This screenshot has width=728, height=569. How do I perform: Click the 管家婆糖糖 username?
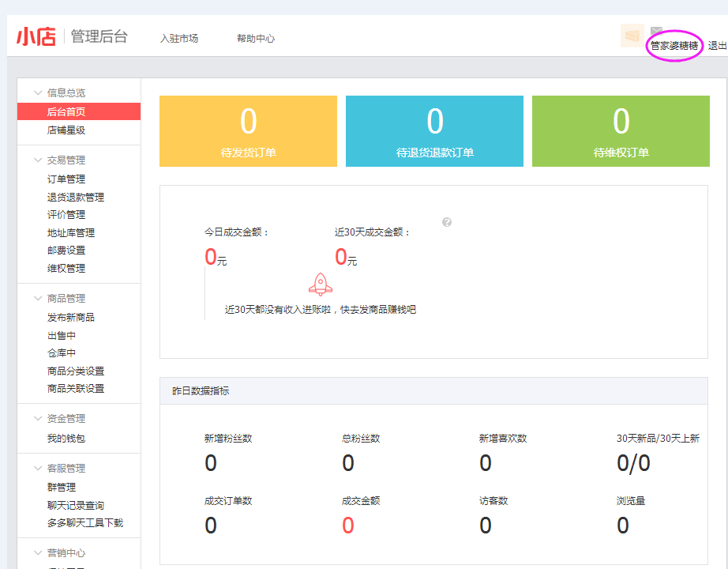[x=674, y=46]
